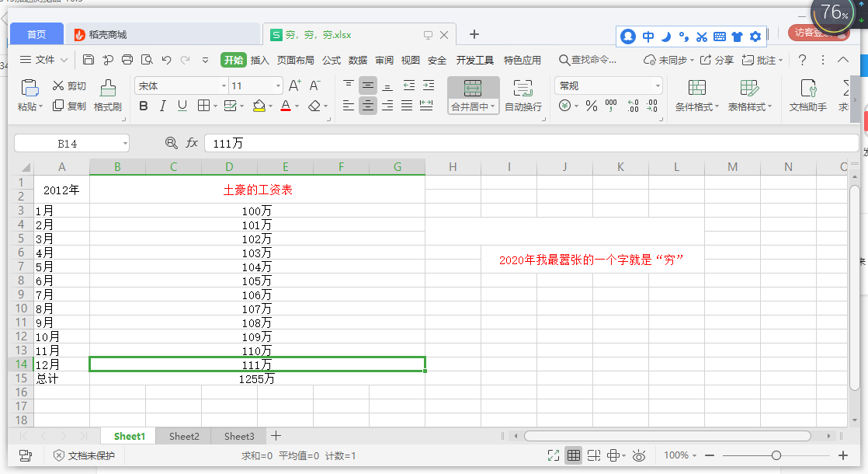This screenshot has width=868, height=474.
Task: Increase font size with larger A
Action: pyautogui.click(x=294, y=85)
